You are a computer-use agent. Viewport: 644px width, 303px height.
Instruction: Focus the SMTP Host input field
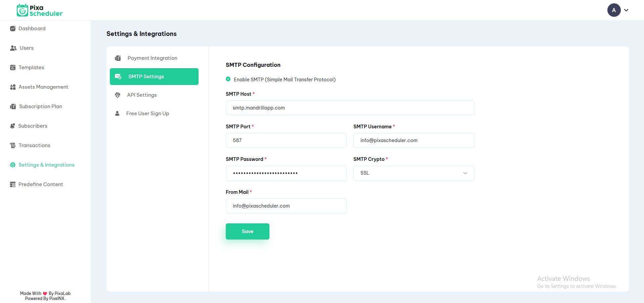[x=350, y=108]
